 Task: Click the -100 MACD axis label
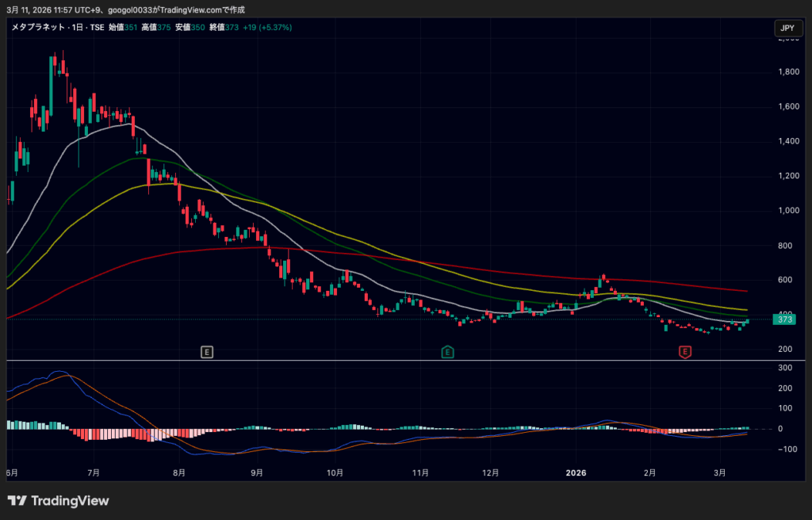click(x=786, y=449)
